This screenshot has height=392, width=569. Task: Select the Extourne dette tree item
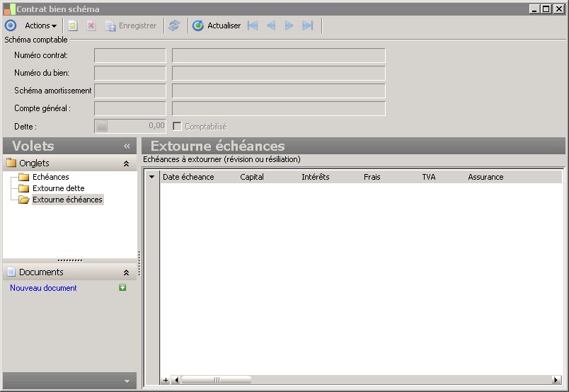click(x=58, y=188)
